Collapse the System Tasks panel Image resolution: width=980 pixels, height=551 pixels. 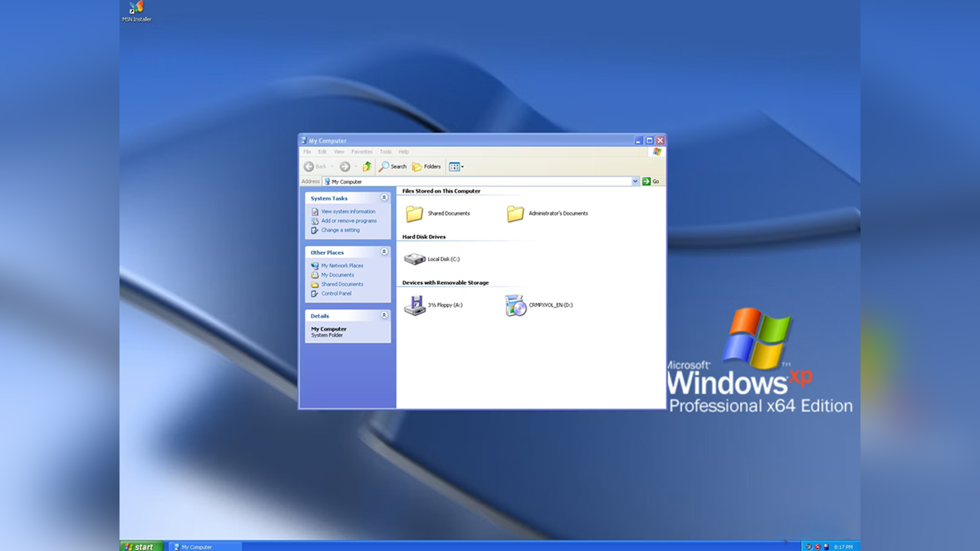(x=385, y=198)
